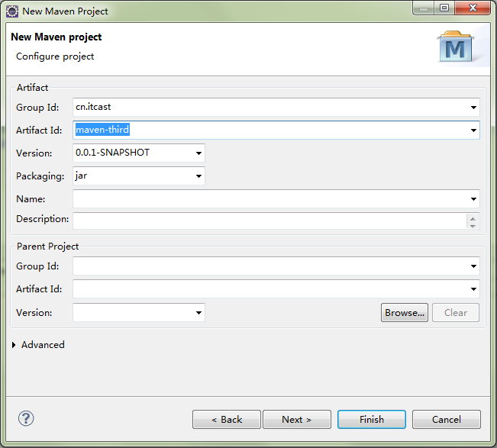
Task: Open the Version 0.0.1-SNAPSHOT dropdown
Action: coord(199,153)
